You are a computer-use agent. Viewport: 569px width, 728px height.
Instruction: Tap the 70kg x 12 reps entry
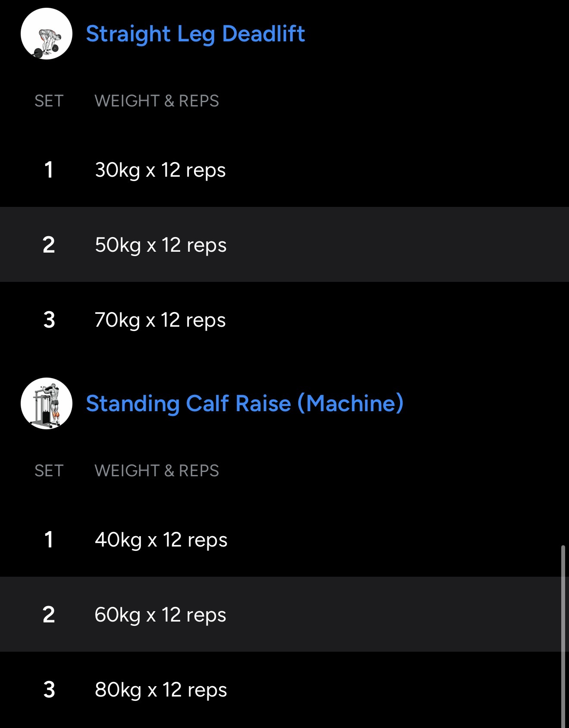(160, 320)
